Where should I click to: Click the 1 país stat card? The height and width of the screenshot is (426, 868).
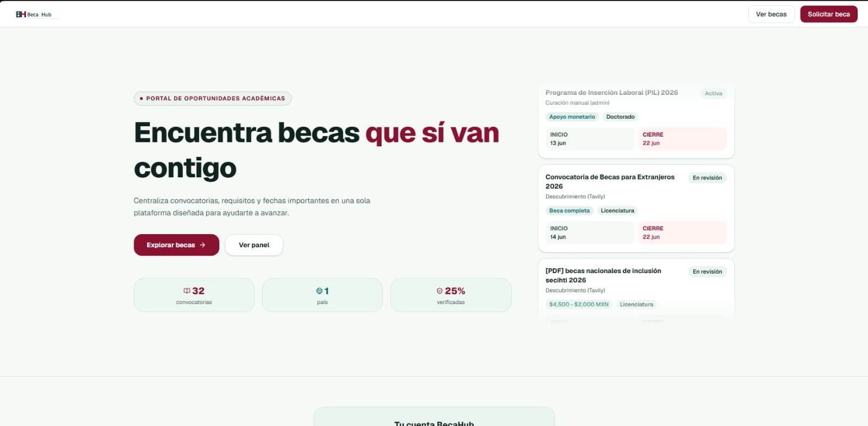pyautogui.click(x=322, y=295)
